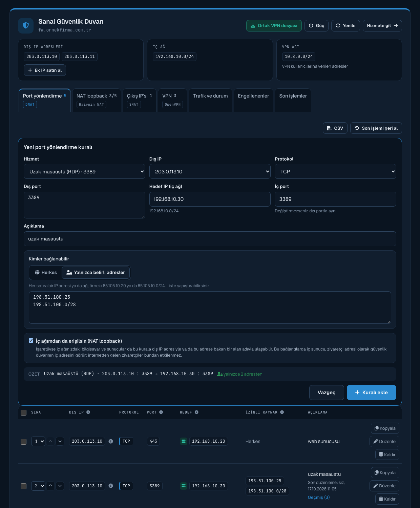Move uzak masaustu rule down

coord(60,486)
